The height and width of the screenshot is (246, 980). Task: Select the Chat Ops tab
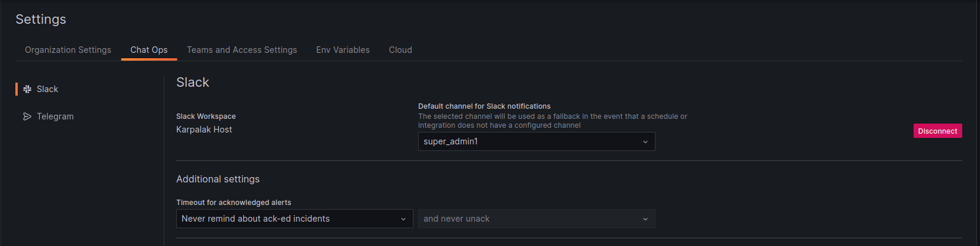pos(149,50)
